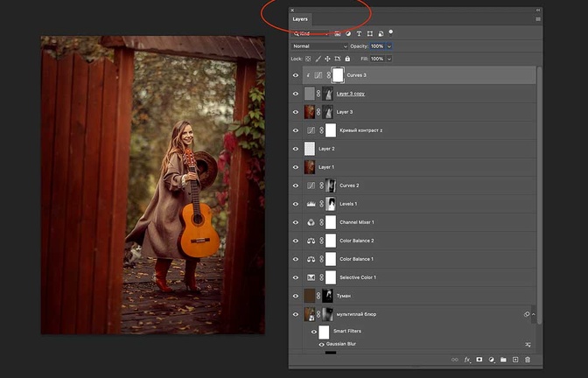Click the Fill 100% value field
The width and height of the screenshot is (588, 378).
pyautogui.click(x=378, y=59)
